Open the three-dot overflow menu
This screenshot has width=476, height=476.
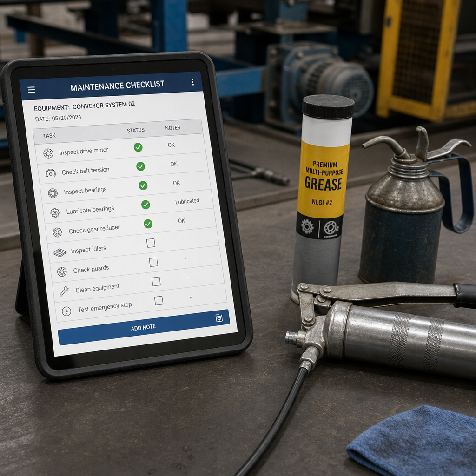coord(192,82)
